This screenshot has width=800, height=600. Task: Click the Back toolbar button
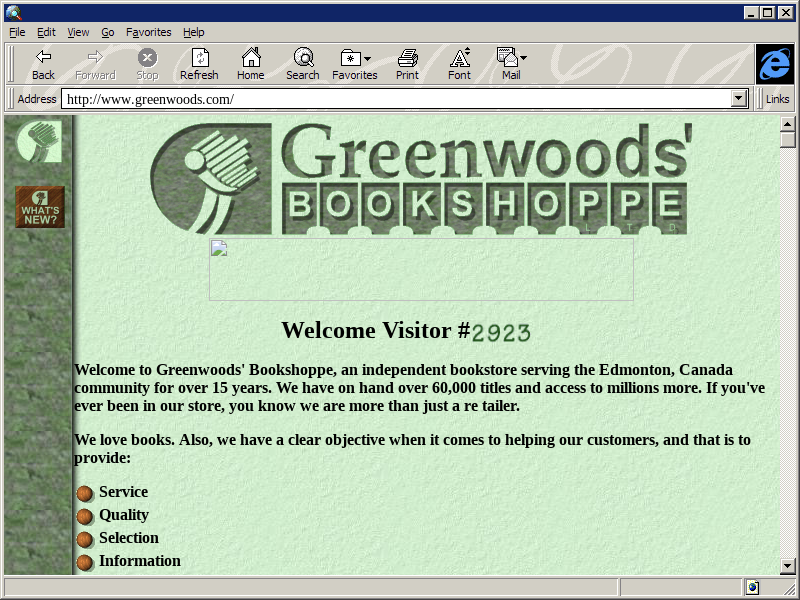[43, 64]
